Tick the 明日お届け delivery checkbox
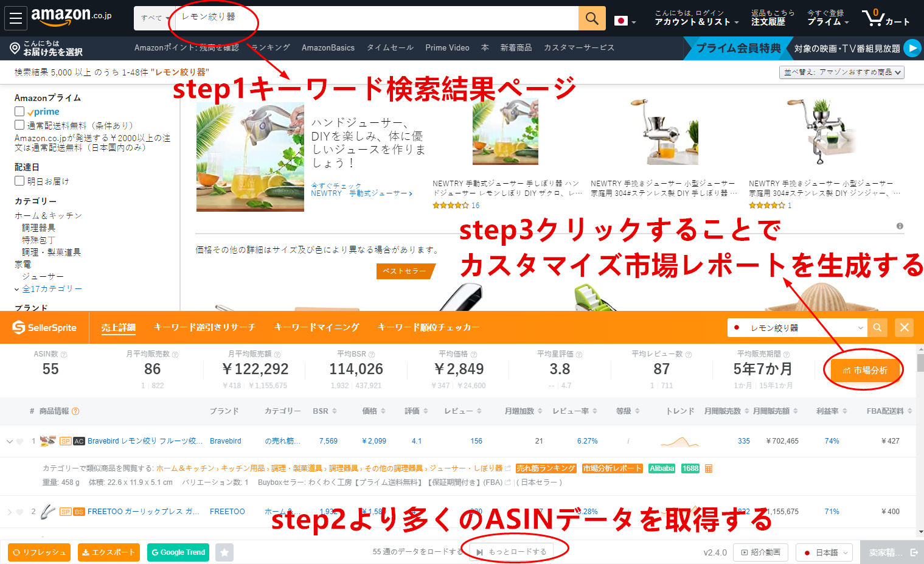Screen dimensions: 924x564 pos(19,181)
